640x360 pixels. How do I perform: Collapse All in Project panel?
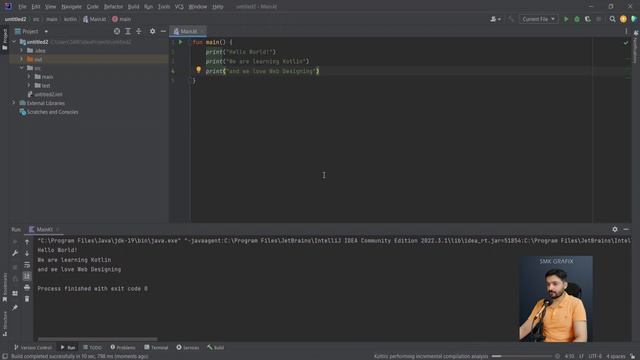139,31
